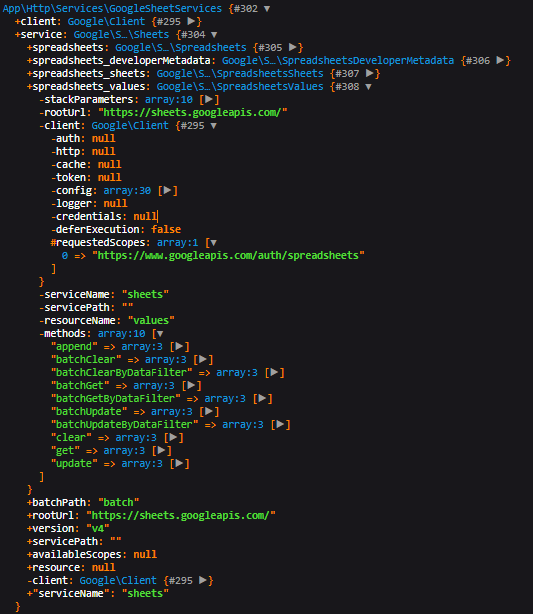Collapse the requestedScopes array:1

213,243
